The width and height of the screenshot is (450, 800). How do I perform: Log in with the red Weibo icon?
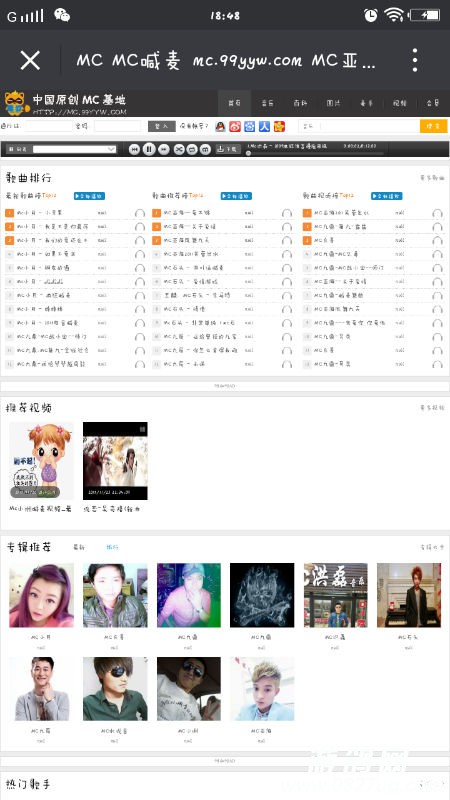tap(235, 126)
